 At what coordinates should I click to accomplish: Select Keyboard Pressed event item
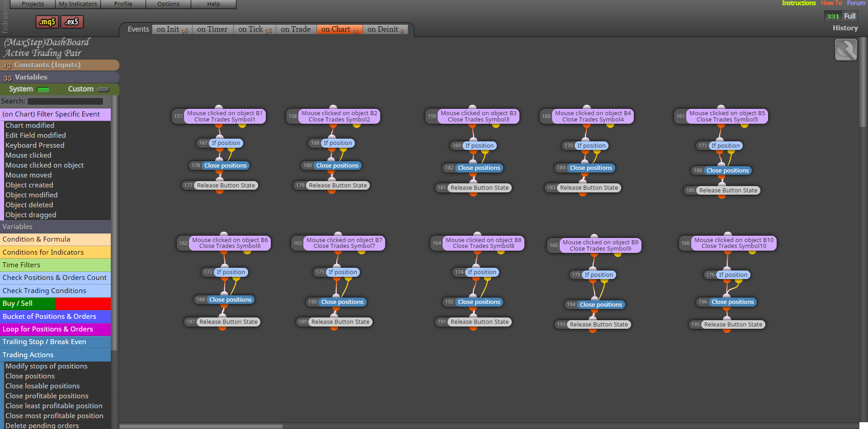(35, 145)
